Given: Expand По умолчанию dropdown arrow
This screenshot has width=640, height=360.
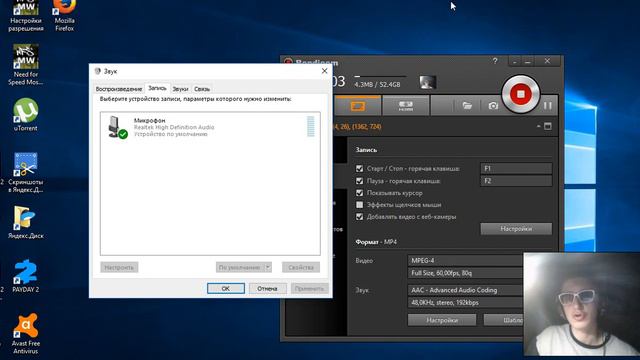Looking at the screenshot, I should point(268,267).
